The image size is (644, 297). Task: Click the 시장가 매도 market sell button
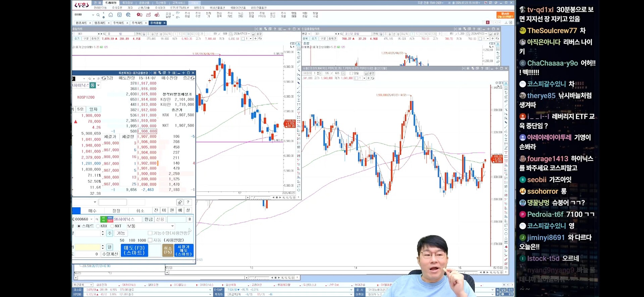[x=184, y=250]
